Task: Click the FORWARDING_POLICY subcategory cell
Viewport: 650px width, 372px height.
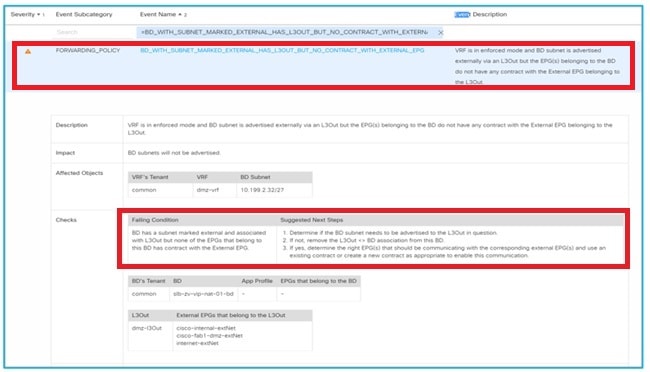Action: click(88, 50)
